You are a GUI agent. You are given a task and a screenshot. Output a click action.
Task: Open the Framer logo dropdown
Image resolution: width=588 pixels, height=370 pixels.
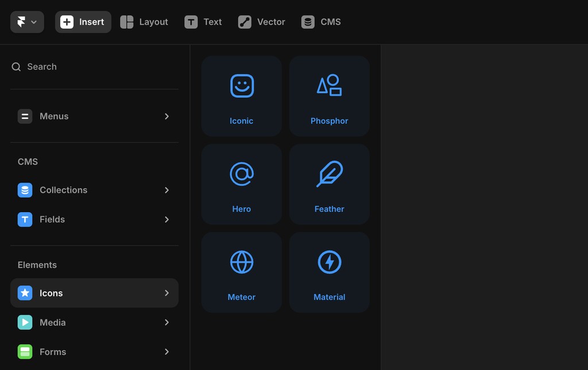point(26,21)
